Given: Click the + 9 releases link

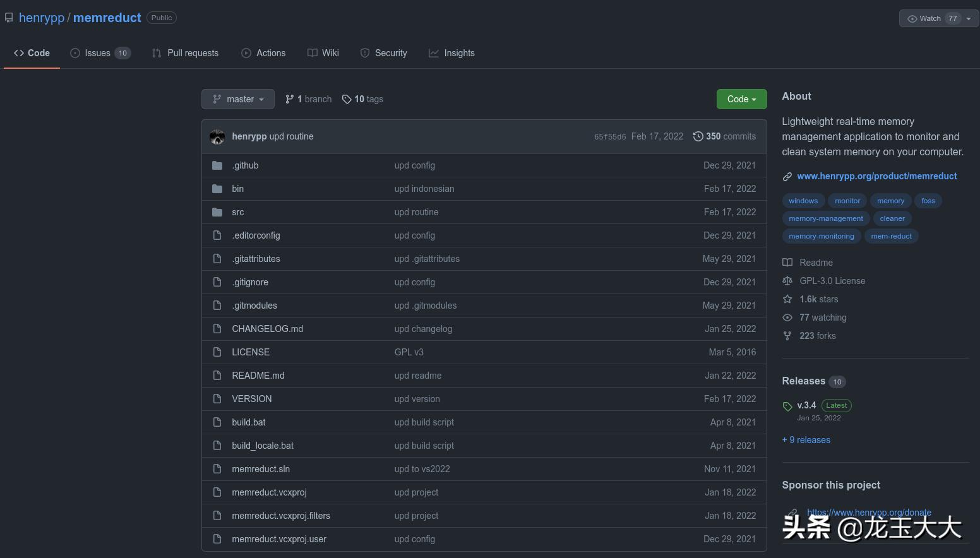Looking at the screenshot, I should click(806, 440).
